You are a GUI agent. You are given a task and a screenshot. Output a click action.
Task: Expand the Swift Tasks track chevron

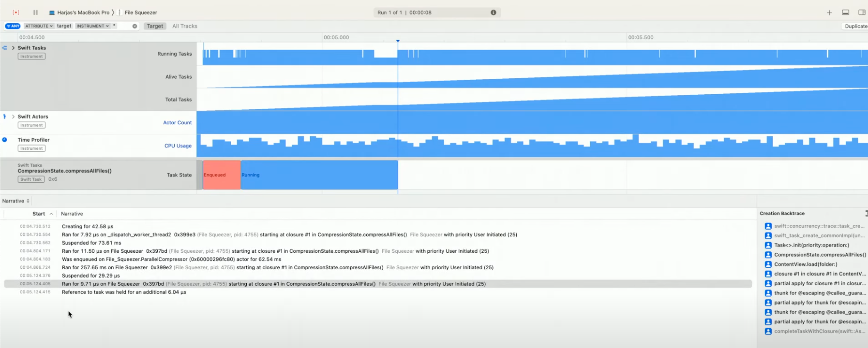13,48
